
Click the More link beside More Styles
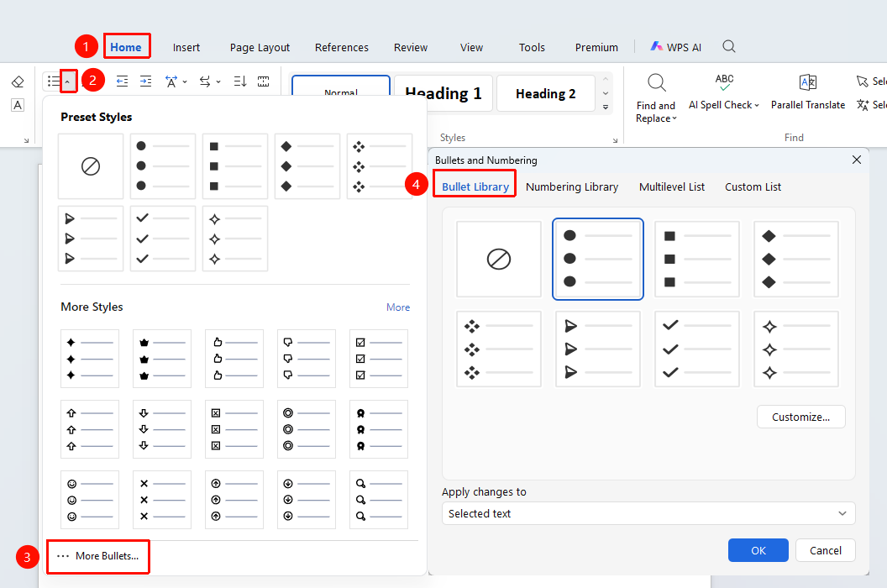click(x=398, y=307)
